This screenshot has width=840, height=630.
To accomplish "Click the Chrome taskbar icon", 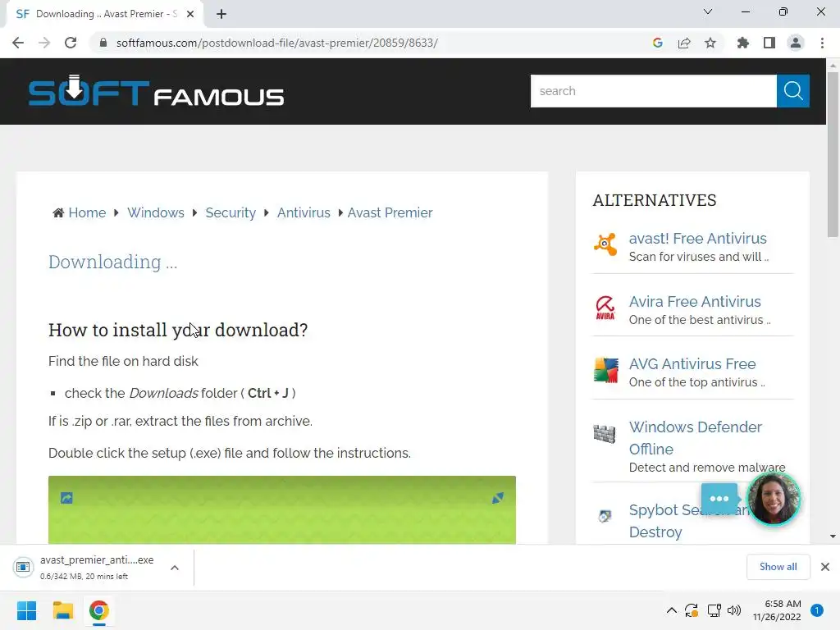I will coord(99,610).
